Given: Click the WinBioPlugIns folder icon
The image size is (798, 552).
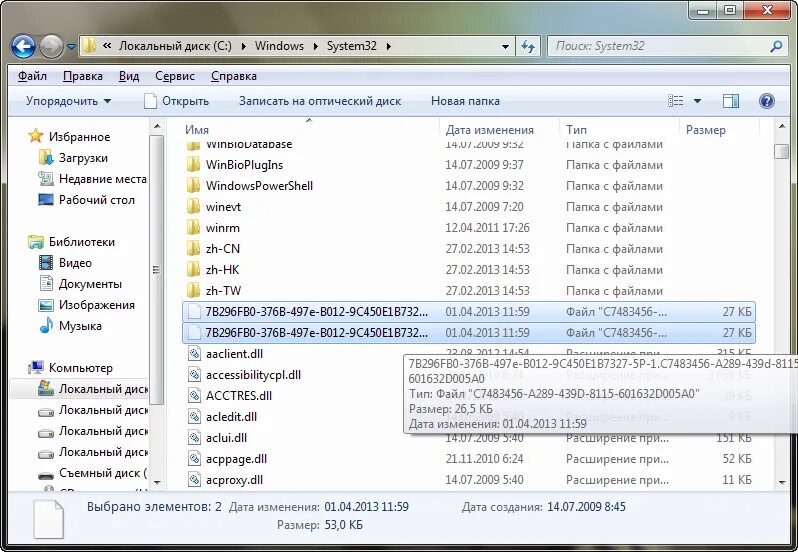Looking at the screenshot, I should tap(193, 165).
